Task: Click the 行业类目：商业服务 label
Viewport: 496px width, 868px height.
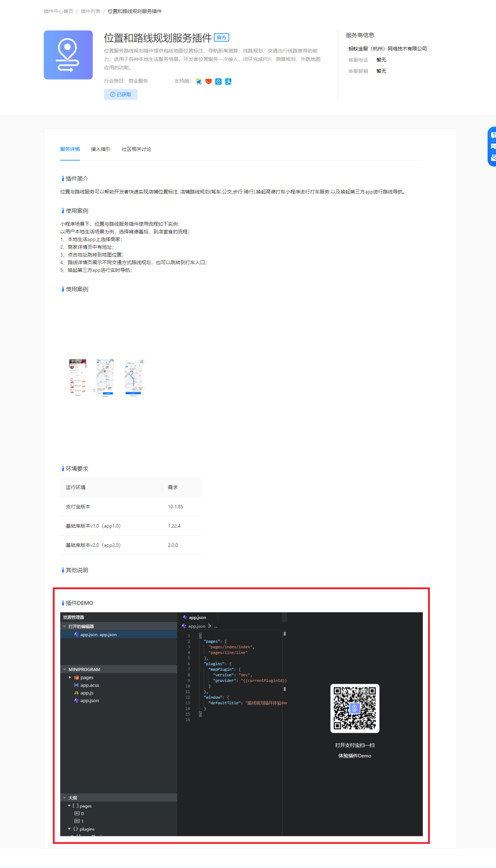Action: point(126,81)
